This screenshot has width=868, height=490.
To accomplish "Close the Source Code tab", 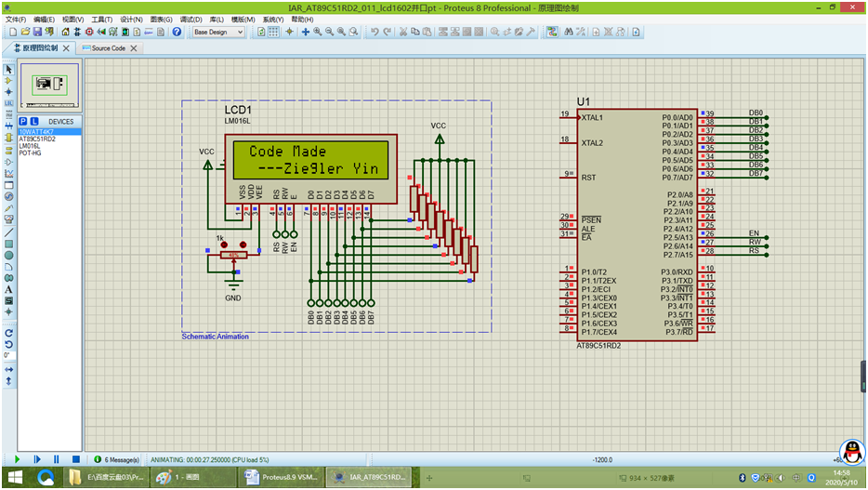I will [x=134, y=48].
